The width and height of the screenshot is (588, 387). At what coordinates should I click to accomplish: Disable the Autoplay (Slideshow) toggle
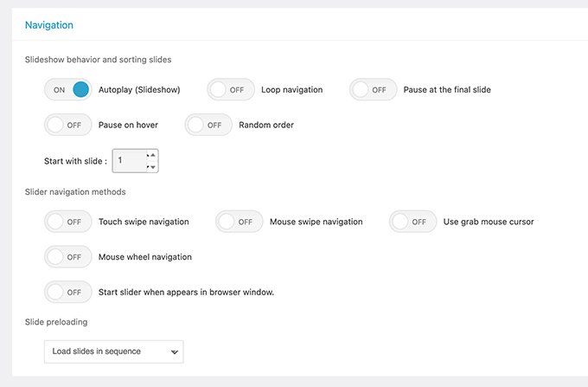pyautogui.click(x=67, y=90)
